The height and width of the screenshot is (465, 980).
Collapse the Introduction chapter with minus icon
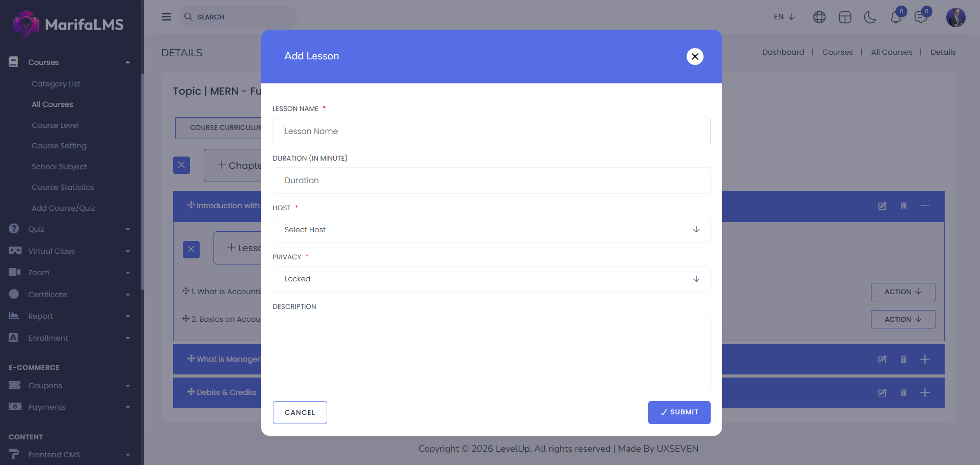point(925,206)
